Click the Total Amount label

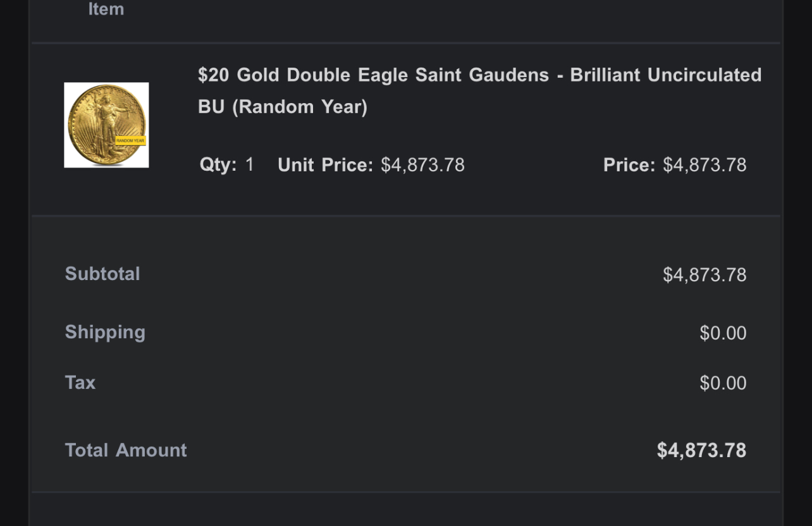[x=126, y=450]
